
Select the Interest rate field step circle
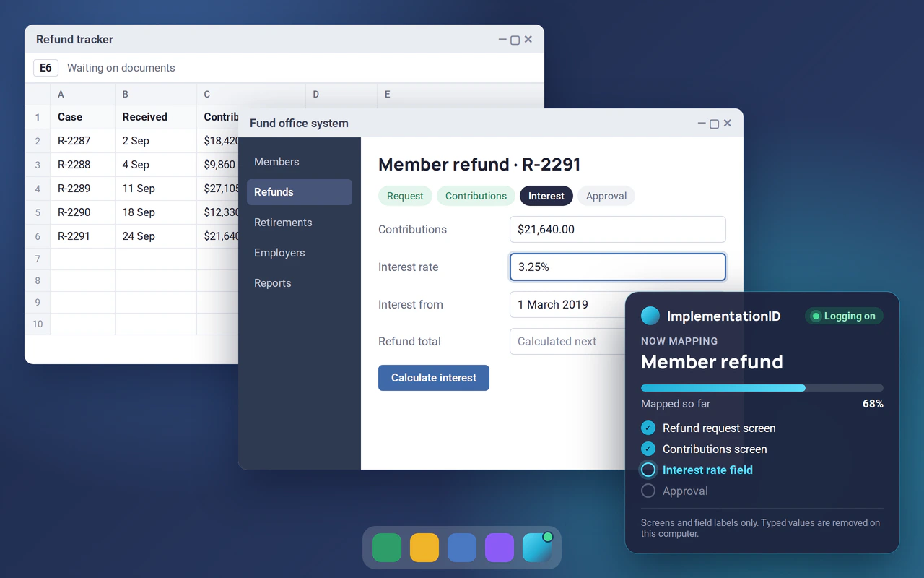click(648, 470)
